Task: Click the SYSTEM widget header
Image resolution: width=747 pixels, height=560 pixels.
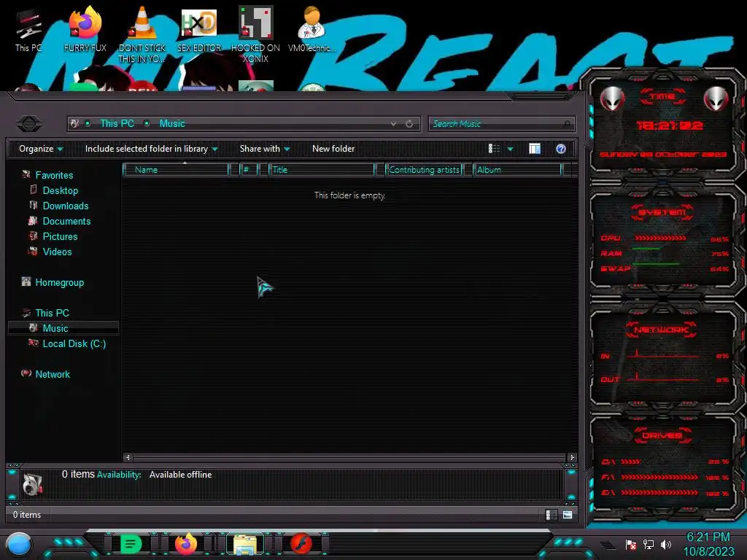Action: coord(662,212)
